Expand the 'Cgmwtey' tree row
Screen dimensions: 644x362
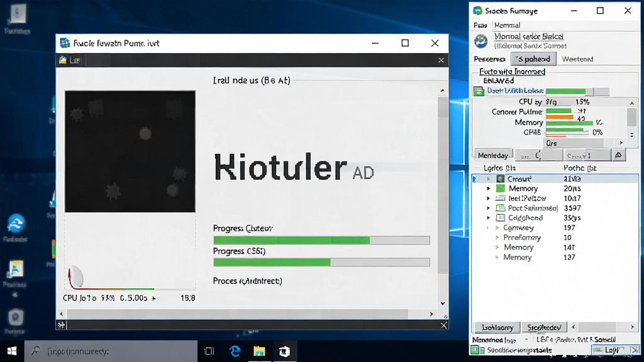tap(497, 228)
